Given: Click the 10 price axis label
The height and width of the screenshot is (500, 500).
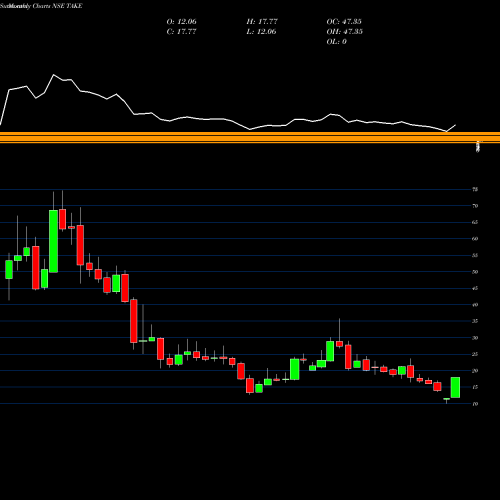Looking at the screenshot, I should click(x=475, y=404).
